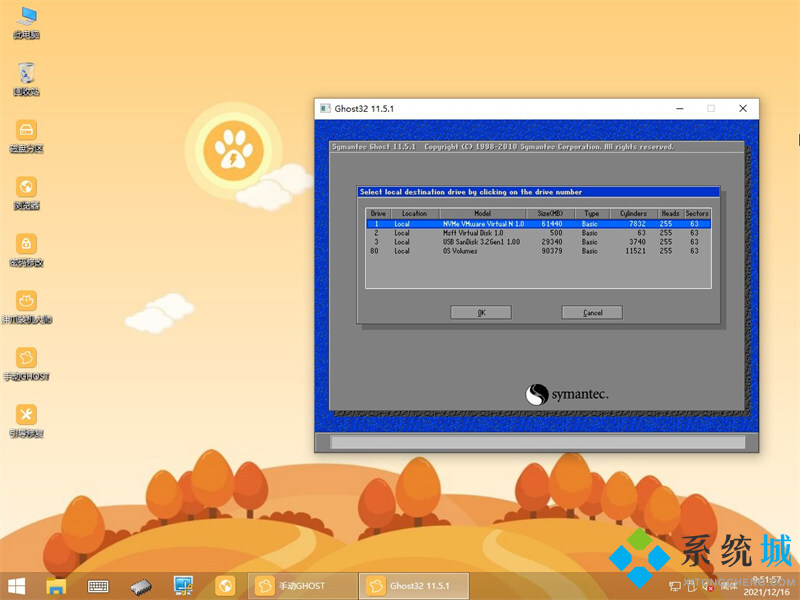Click the network icon in the system tray

675,587
